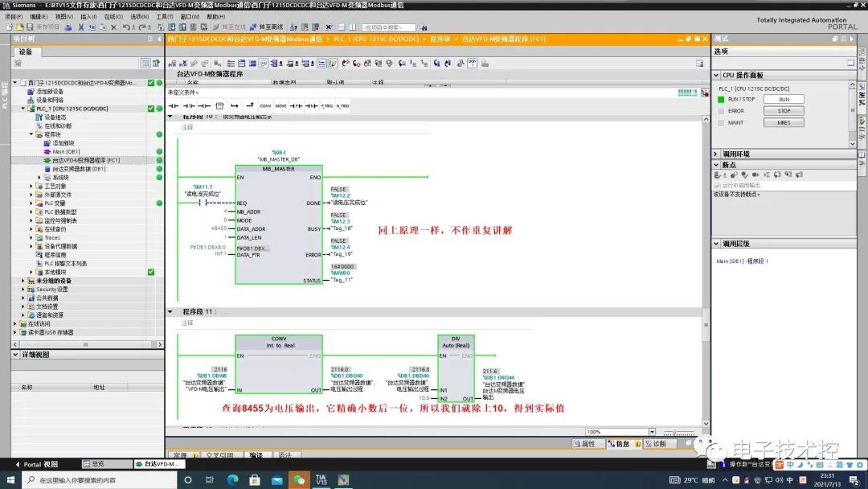868x489 pixels.
Task: Open the 帮助(H) menu
Action: (215, 17)
